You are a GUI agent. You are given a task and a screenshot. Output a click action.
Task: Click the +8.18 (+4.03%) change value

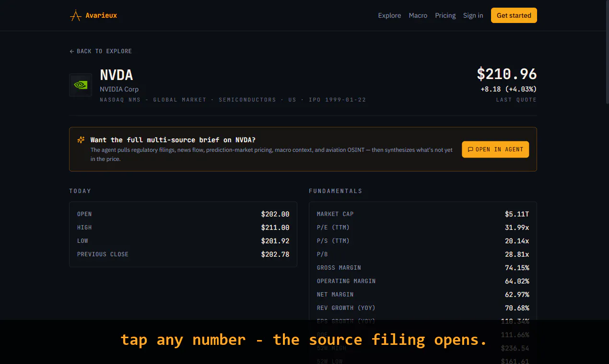[x=509, y=89]
